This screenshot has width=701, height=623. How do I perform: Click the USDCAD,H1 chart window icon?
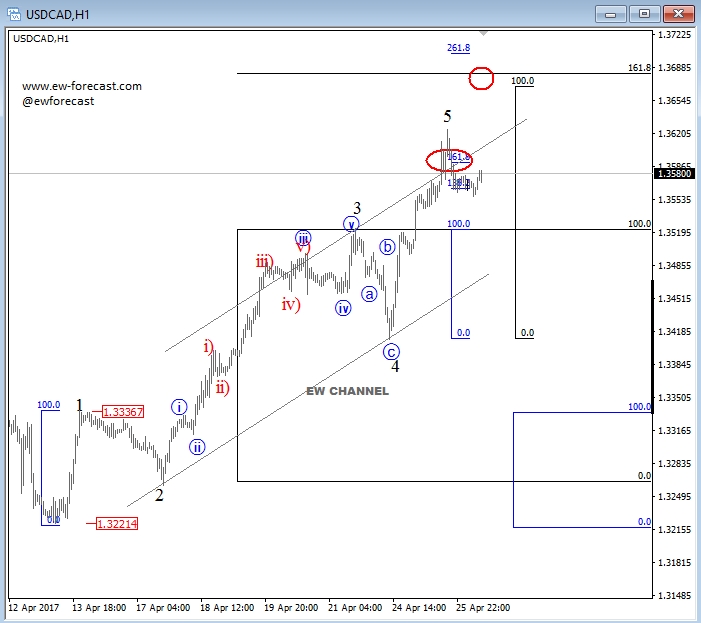point(14,14)
